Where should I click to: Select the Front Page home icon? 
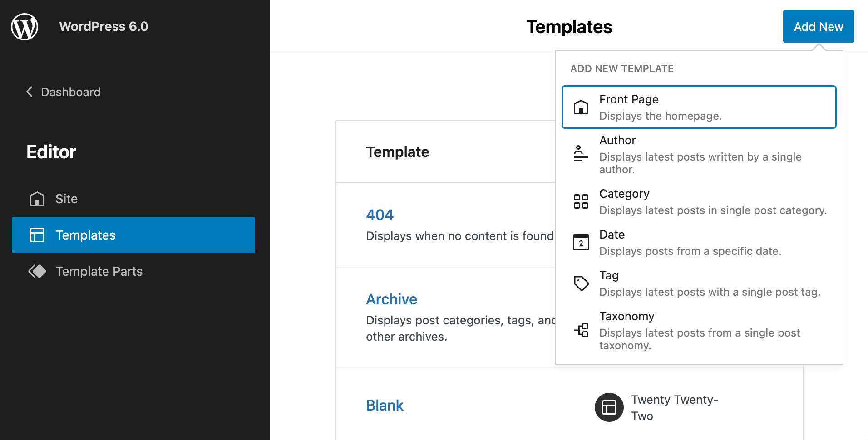(x=581, y=107)
